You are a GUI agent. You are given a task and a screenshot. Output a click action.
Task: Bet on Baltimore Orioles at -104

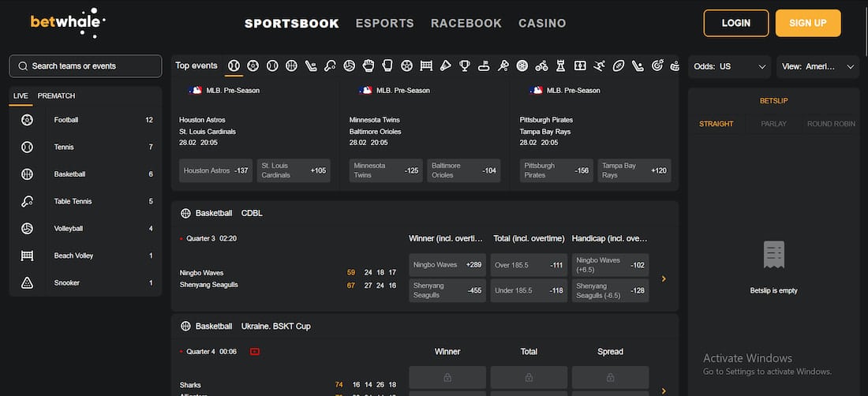pyautogui.click(x=464, y=170)
